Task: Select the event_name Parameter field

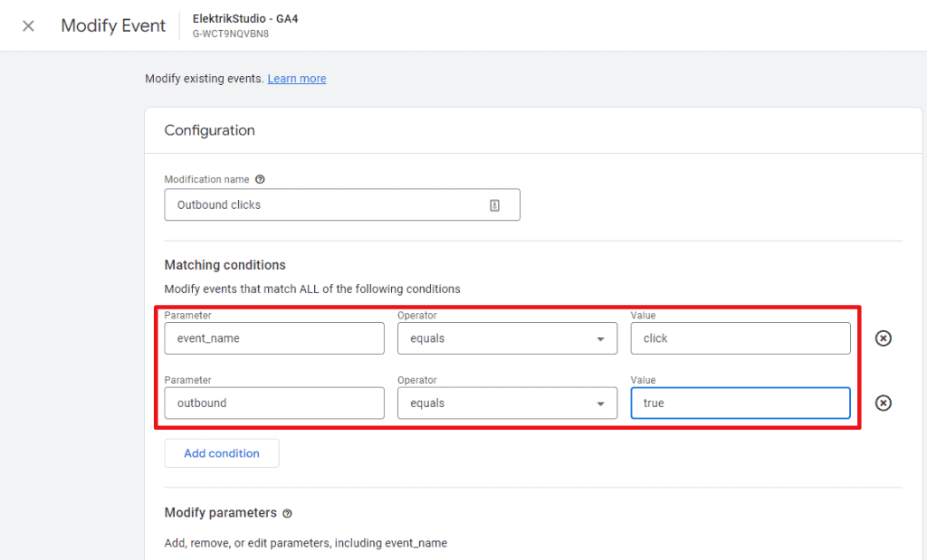Action: (x=274, y=337)
